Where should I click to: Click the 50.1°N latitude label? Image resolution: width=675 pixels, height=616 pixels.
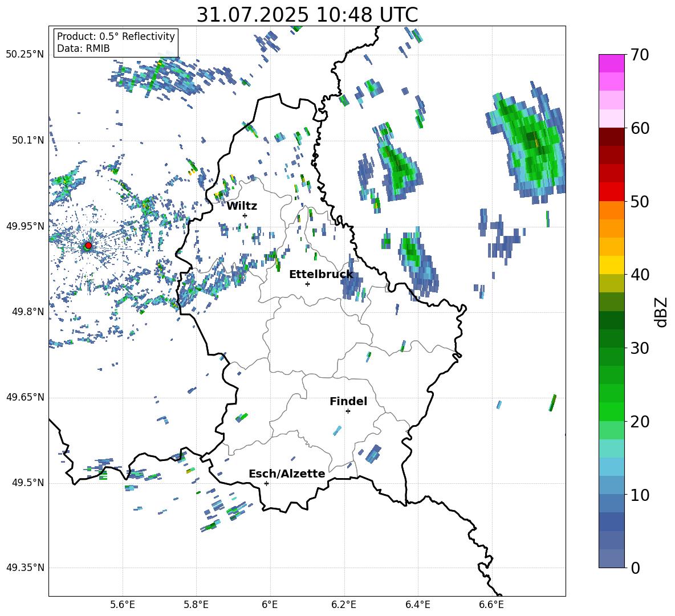tap(28, 140)
